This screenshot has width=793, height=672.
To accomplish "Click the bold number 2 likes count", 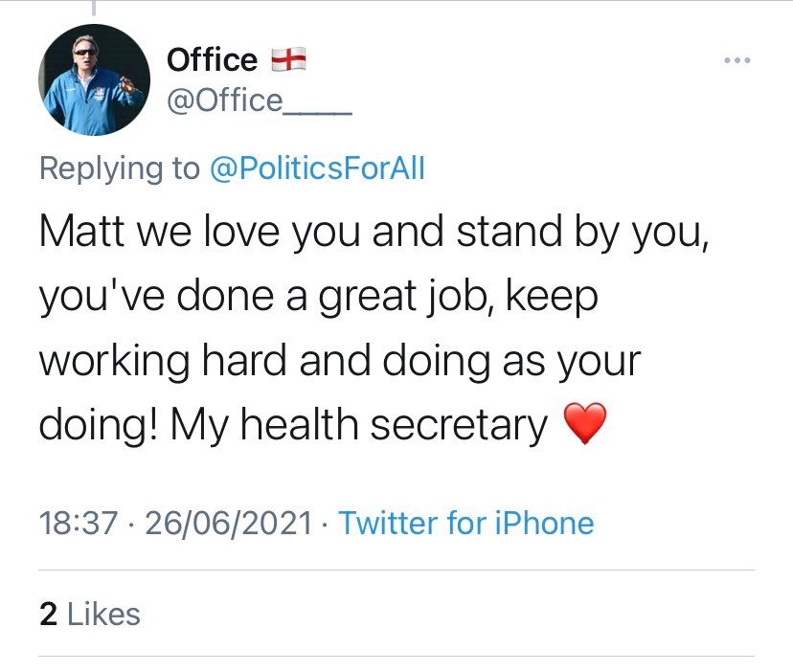I will 48,614.
